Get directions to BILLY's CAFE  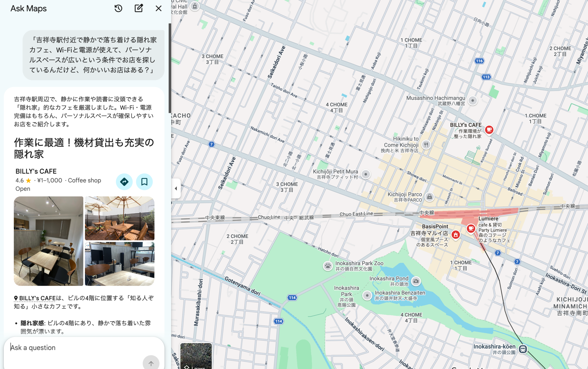tap(124, 182)
